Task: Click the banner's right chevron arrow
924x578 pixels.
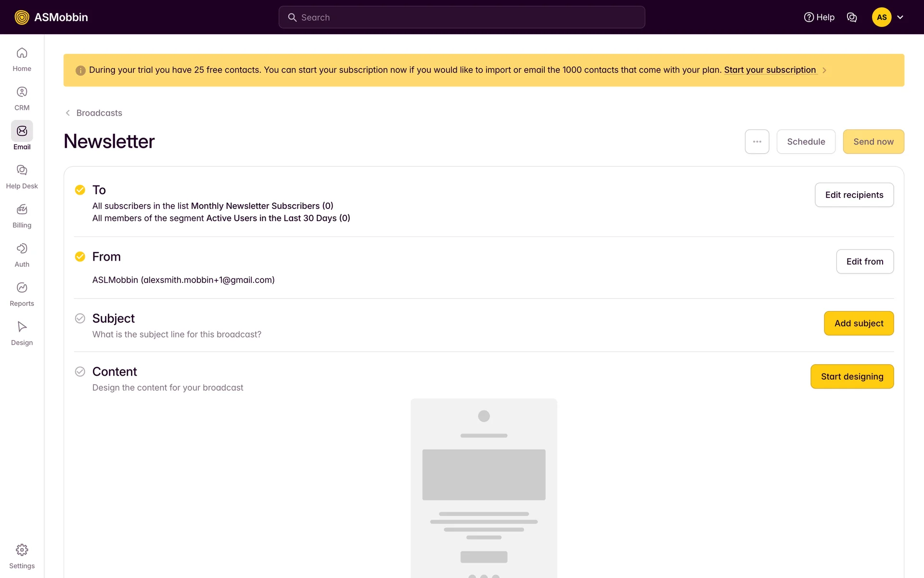Action: pyautogui.click(x=824, y=70)
